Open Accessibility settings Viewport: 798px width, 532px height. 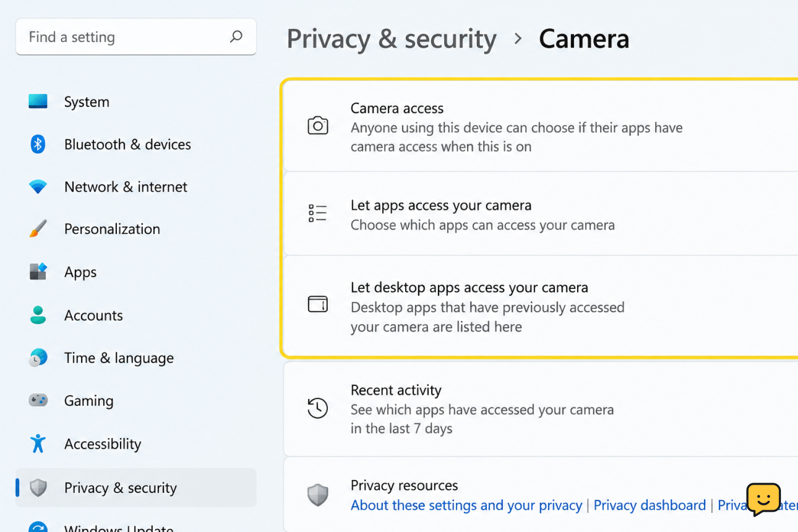(136, 444)
